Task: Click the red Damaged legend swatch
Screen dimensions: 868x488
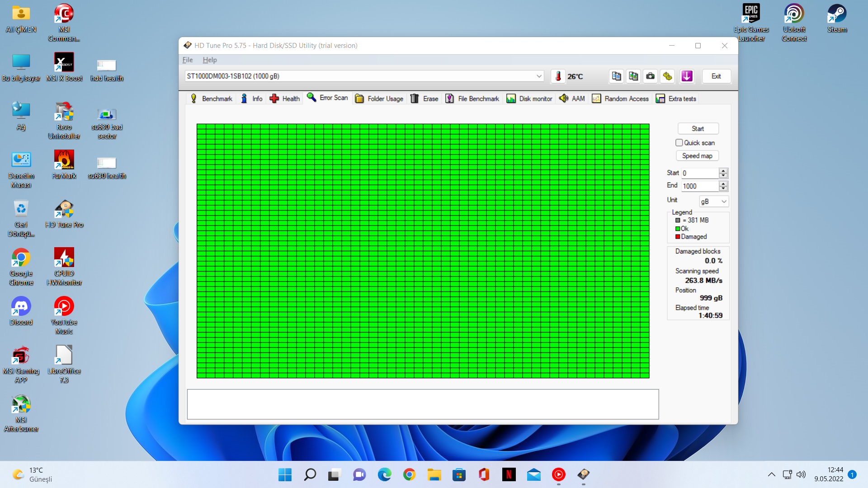Action: (678, 237)
